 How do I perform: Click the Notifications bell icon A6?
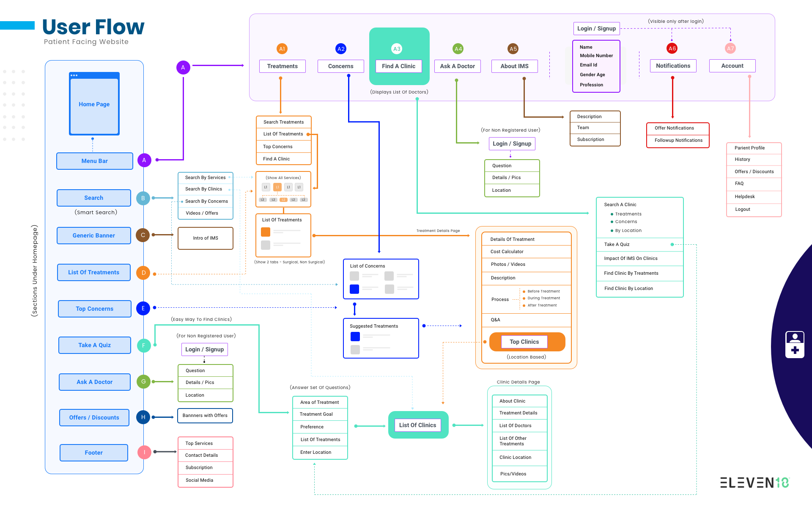point(672,49)
